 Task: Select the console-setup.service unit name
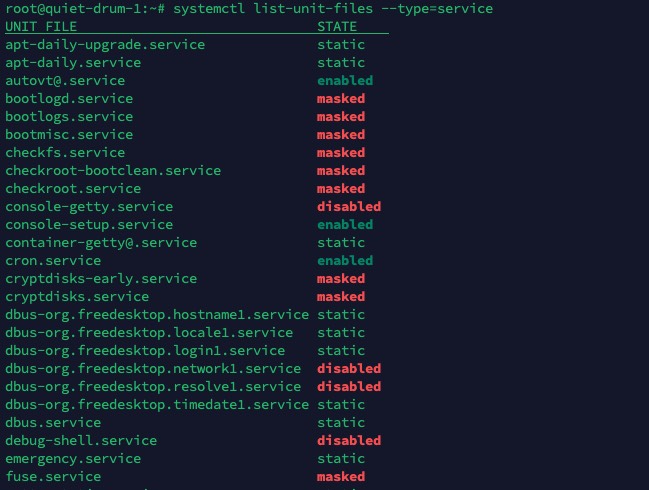coord(89,224)
